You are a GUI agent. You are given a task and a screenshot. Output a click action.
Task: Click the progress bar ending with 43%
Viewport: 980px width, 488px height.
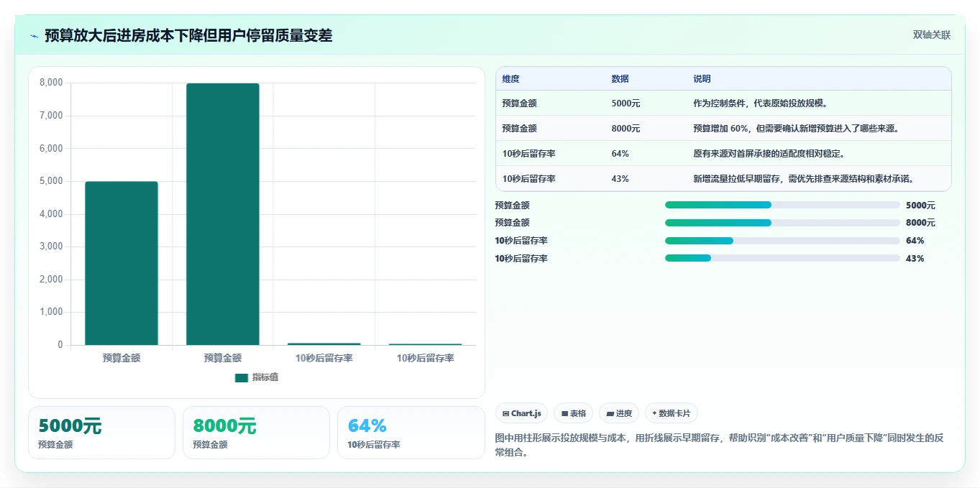coord(782,258)
